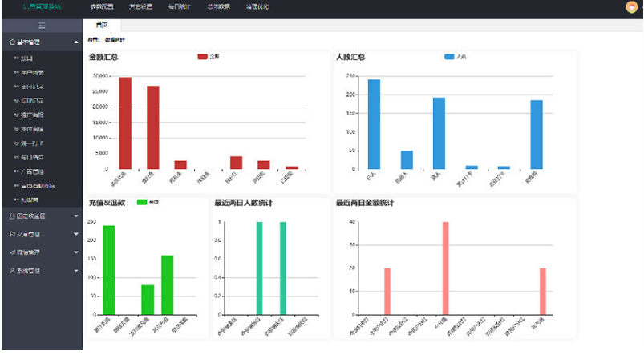Click the home icon of 基本管理 section
The width and height of the screenshot is (644, 363).
[x=10, y=42]
